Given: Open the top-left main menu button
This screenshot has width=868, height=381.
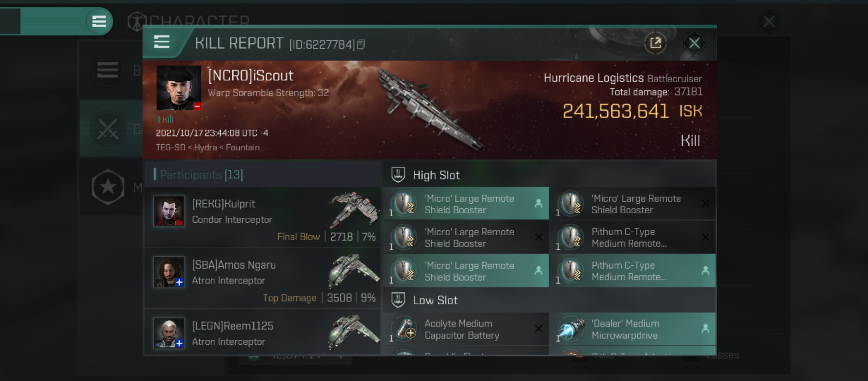Looking at the screenshot, I should pyautogui.click(x=99, y=21).
